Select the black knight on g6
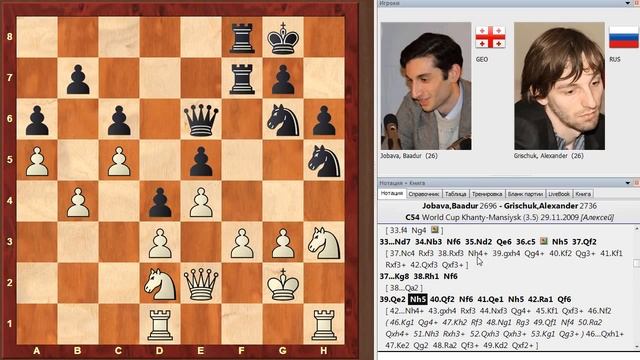This screenshot has width=640, height=360. [283, 119]
